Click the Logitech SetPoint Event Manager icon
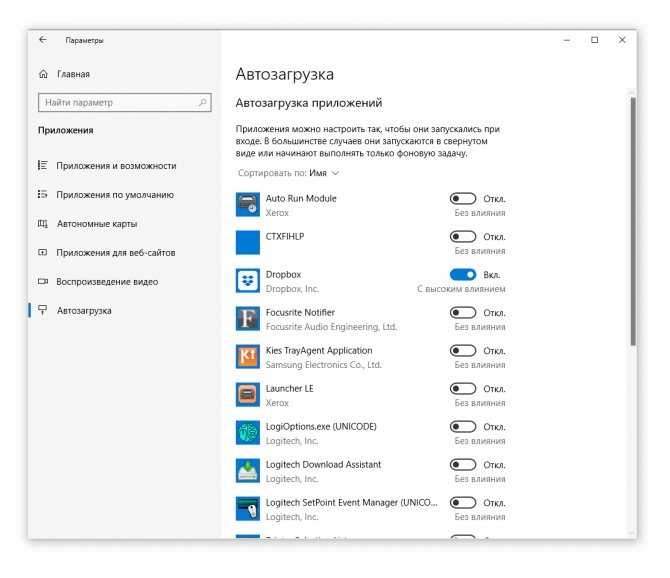Image resolution: width=670 pixels, height=578 pixels. [x=248, y=508]
